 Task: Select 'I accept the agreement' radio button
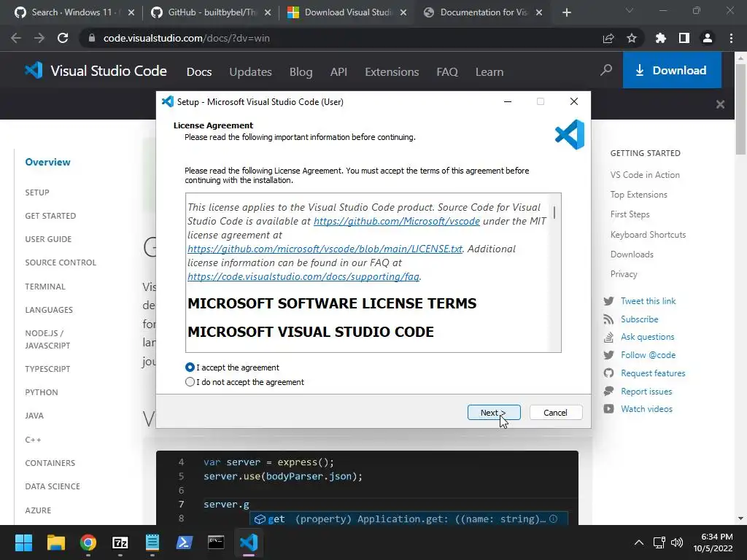[x=190, y=367]
